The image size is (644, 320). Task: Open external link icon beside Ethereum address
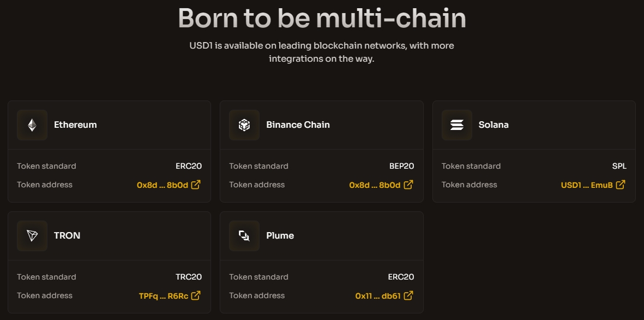pos(196,185)
